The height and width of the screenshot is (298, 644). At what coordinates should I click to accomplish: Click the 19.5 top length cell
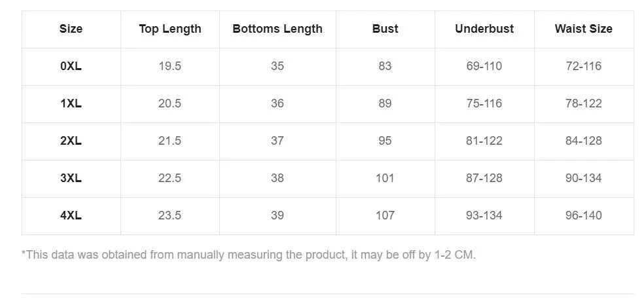point(170,66)
